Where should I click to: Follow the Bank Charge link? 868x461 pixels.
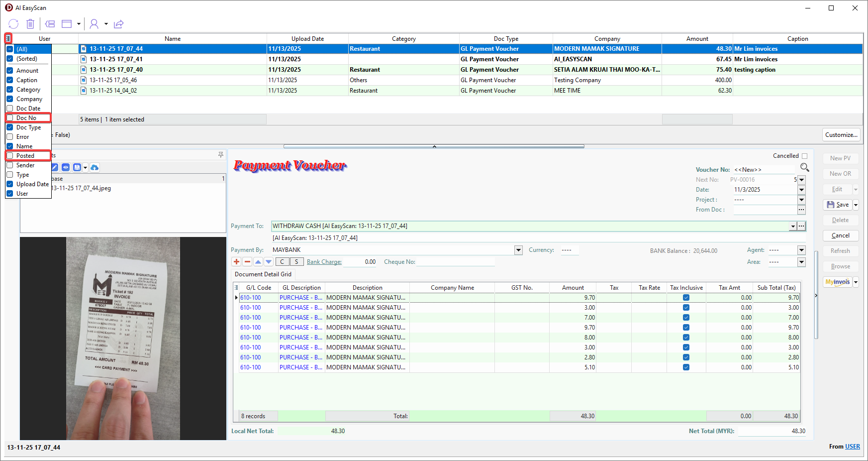coord(324,262)
